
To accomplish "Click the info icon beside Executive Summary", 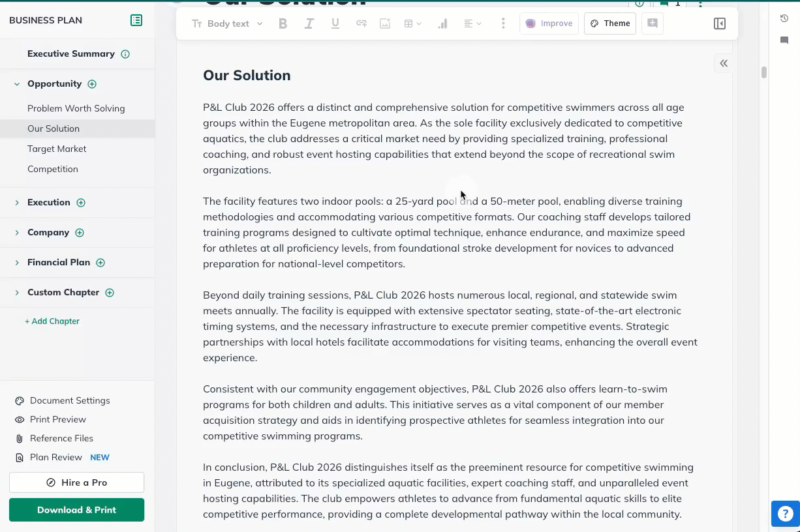I will pyautogui.click(x=125, y=54).
